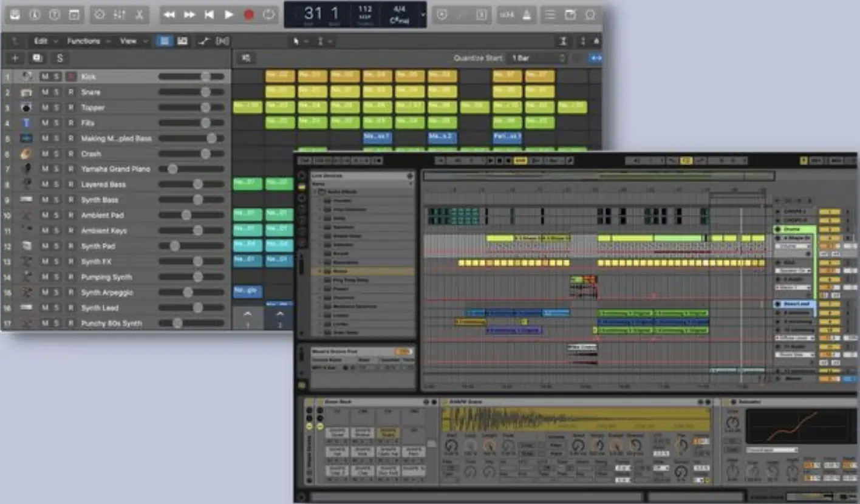The width and height of the screenshot is (860, 504).
Task: Open the marquee tool menu
Action: pyautogui.click(x=324, y=41)
